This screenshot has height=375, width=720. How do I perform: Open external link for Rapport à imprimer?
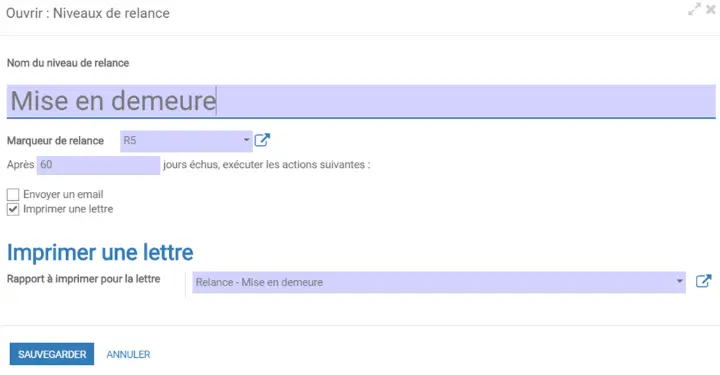tap(703, 281)
